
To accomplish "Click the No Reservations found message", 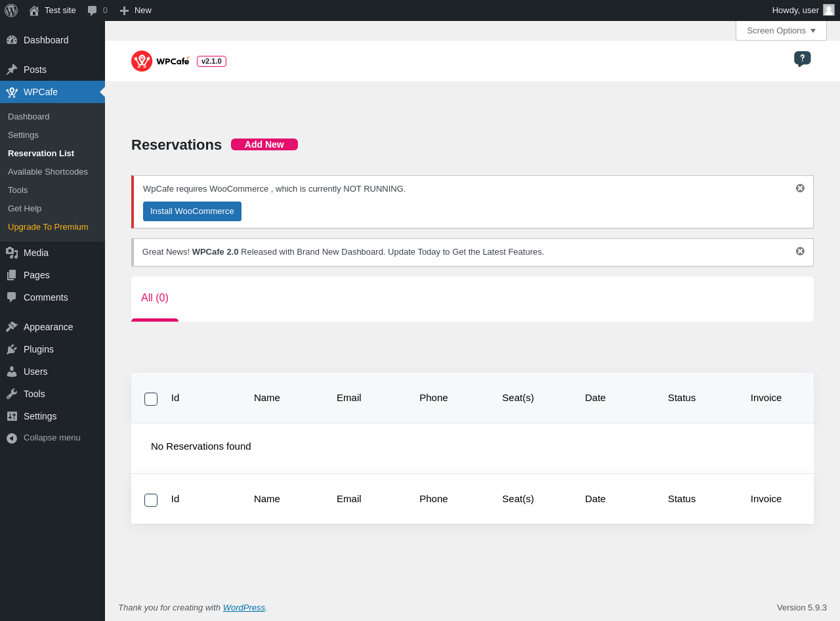I will tap(201, 446).
